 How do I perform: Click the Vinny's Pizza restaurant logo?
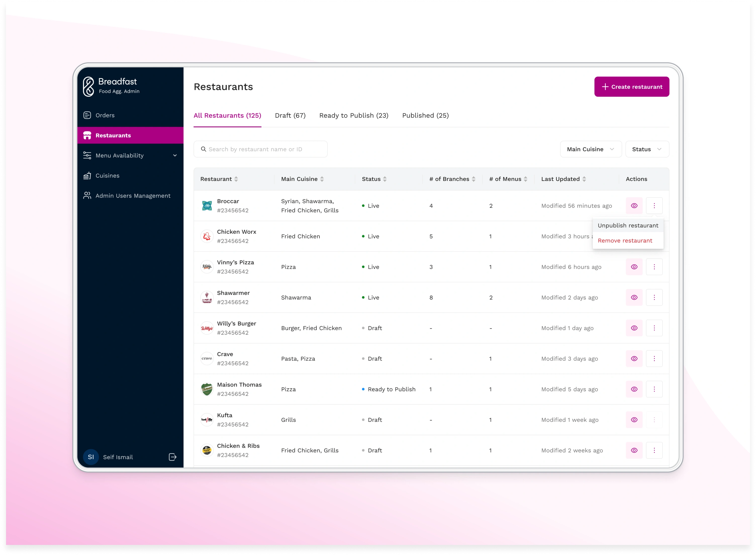click(207, 267)
